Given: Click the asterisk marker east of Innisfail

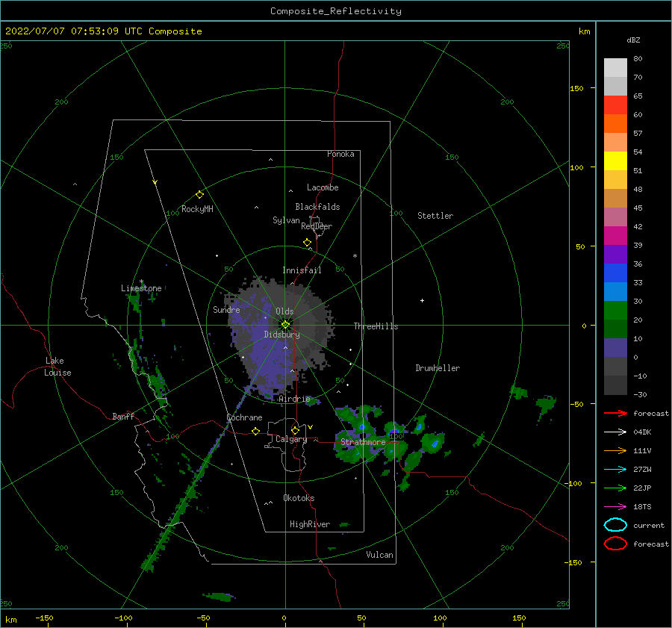Looking at the screenshot, I should click(355, 256).
